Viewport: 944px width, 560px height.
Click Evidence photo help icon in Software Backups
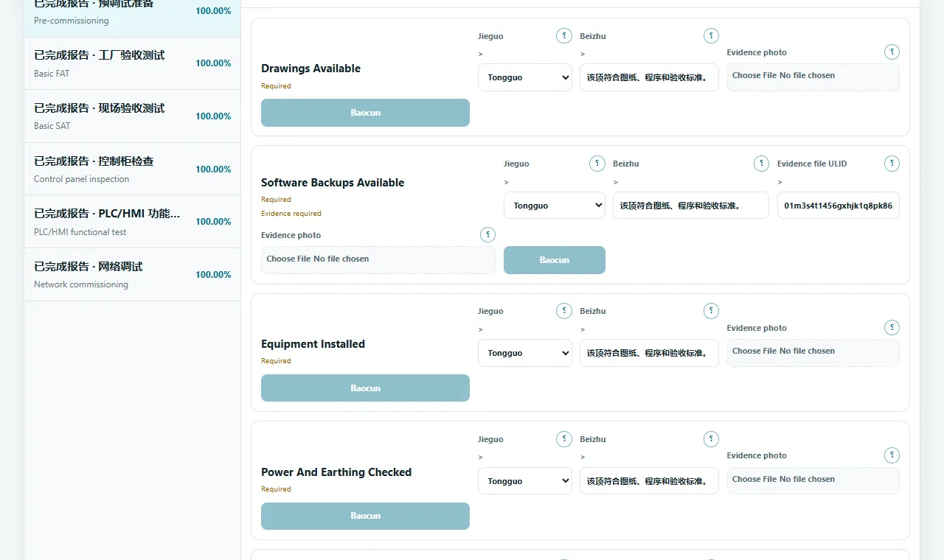click(487, 235)
